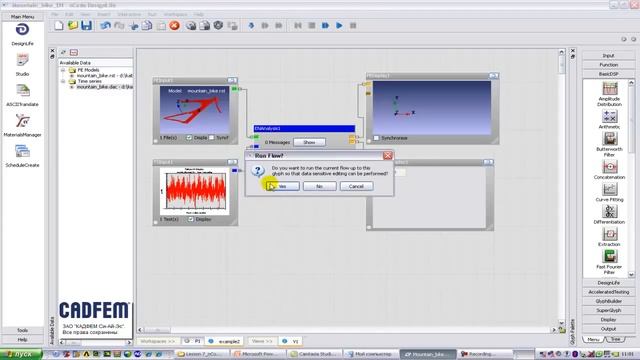Image resolution: width=640 pixels, height=360 pixels.
Task: Open the Tools section in Main Menu
Action: click(x=22, y=330)
